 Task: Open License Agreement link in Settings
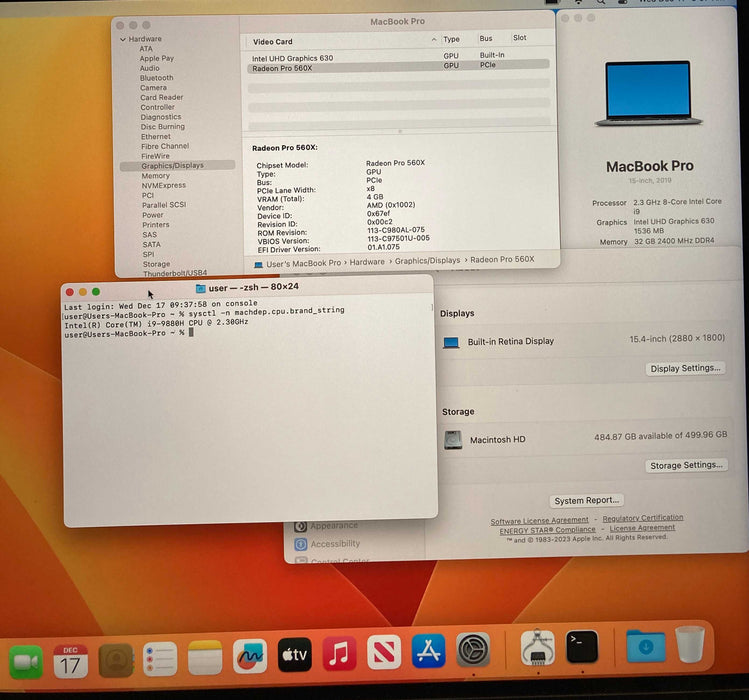[x=642, y=528]
